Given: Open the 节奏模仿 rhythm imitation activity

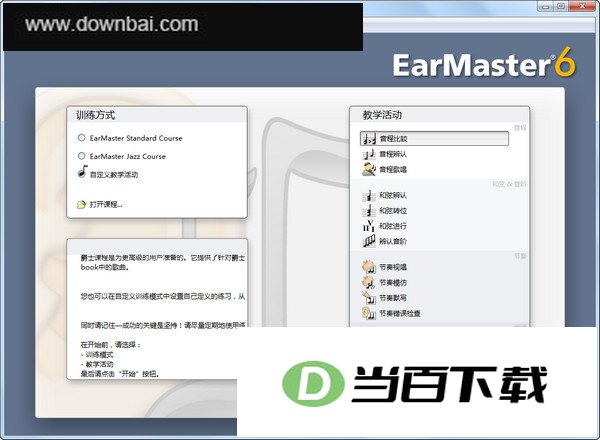Looking at the screenshot, I should (x=385, y=283).
